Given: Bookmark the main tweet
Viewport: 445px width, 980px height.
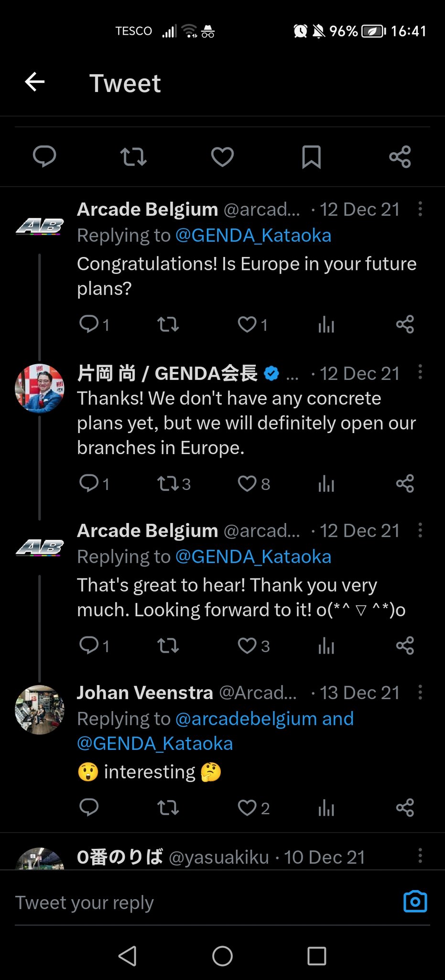Looking at the screenshot, I should tap(311, 157).
